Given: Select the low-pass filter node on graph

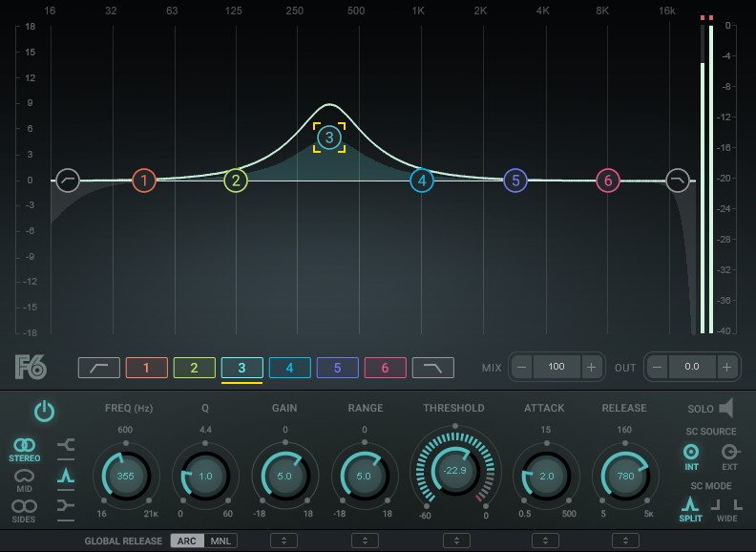Looking at the screenshot, I should coord(678,180).
